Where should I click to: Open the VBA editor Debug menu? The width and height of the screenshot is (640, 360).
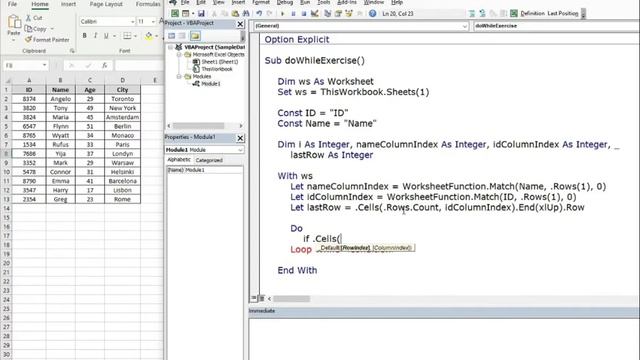pos(284,2)
